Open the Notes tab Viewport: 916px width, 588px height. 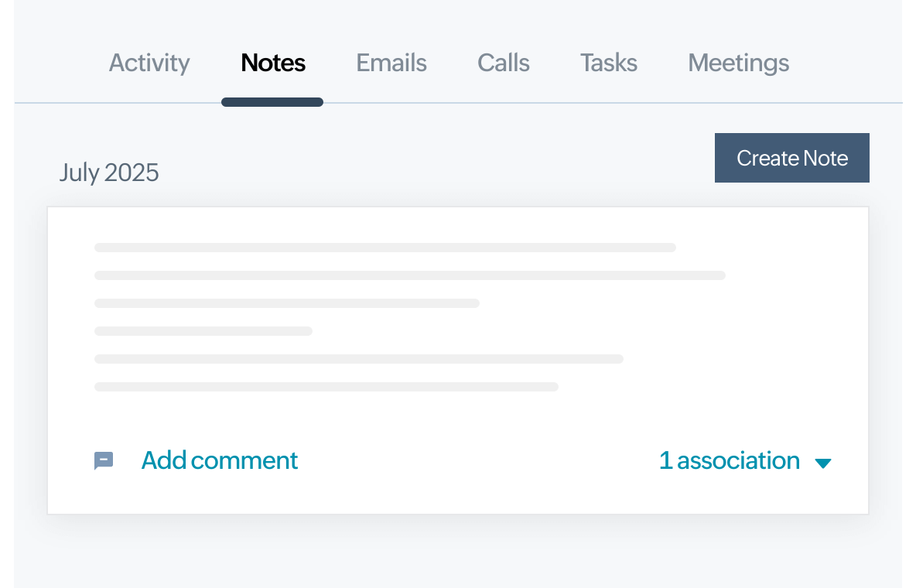(x=272, y=63)
